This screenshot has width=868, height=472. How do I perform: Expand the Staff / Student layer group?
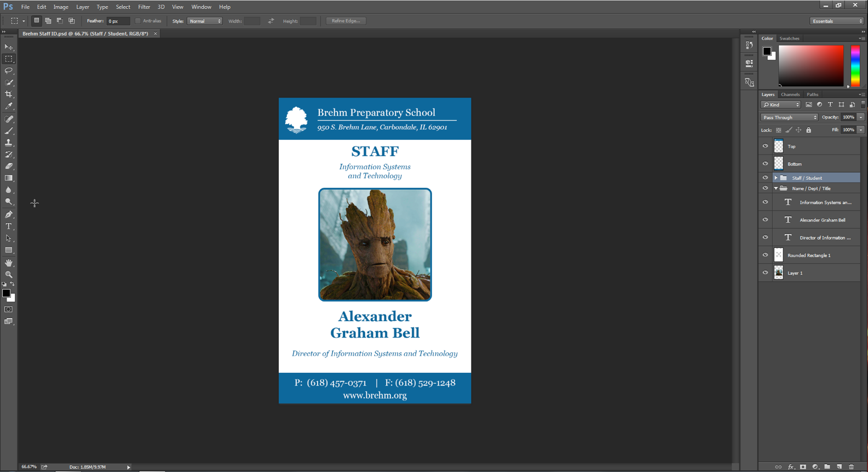(x=775, y=178)
